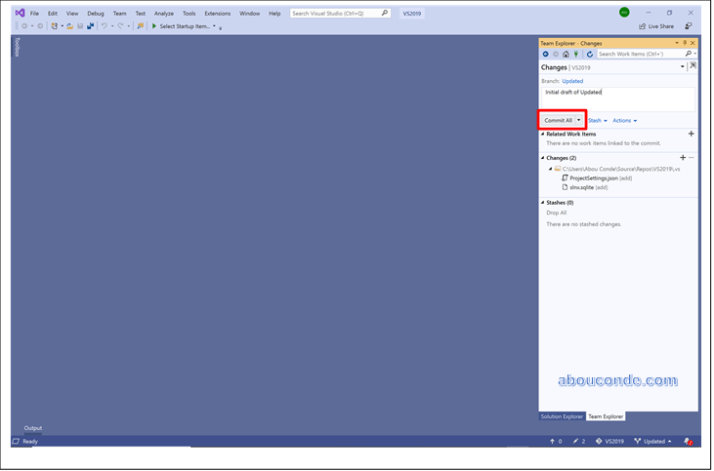This screenshot has height=471, width=714.
Task: Click the add plus icon for Related Work Items
Action: [691, 133]
